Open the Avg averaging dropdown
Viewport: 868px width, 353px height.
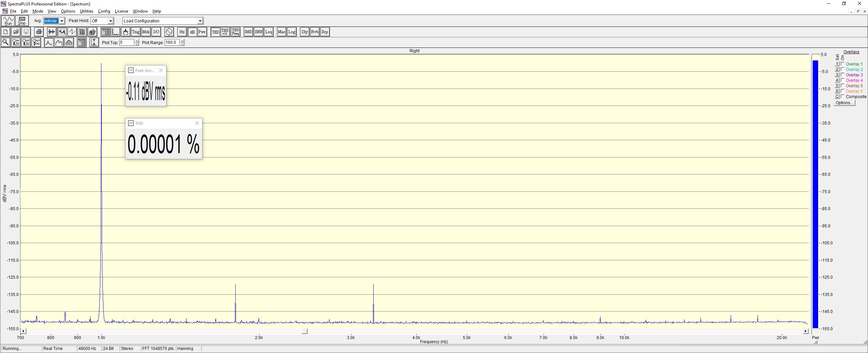coord(62,21)
